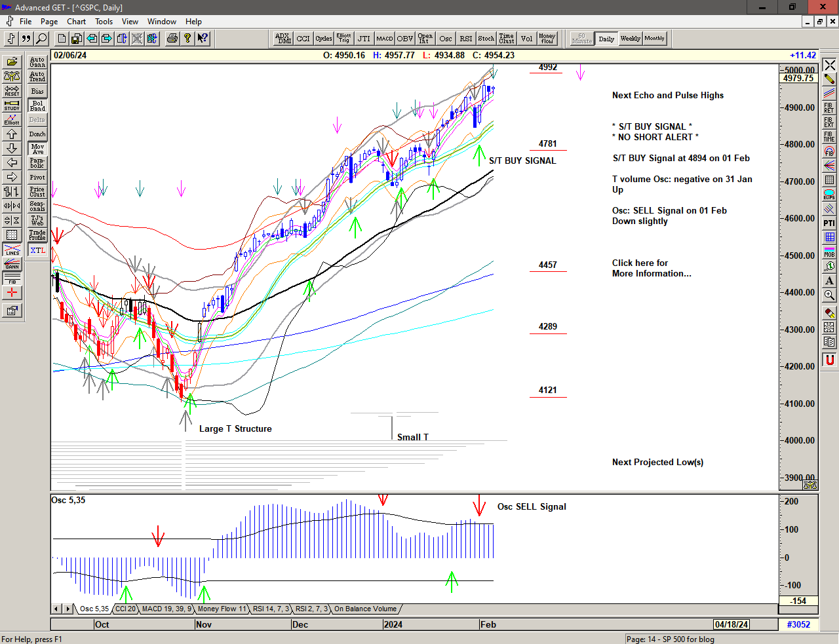
Task: Toggle the XTL indicator button
Action: click(37, 250)
